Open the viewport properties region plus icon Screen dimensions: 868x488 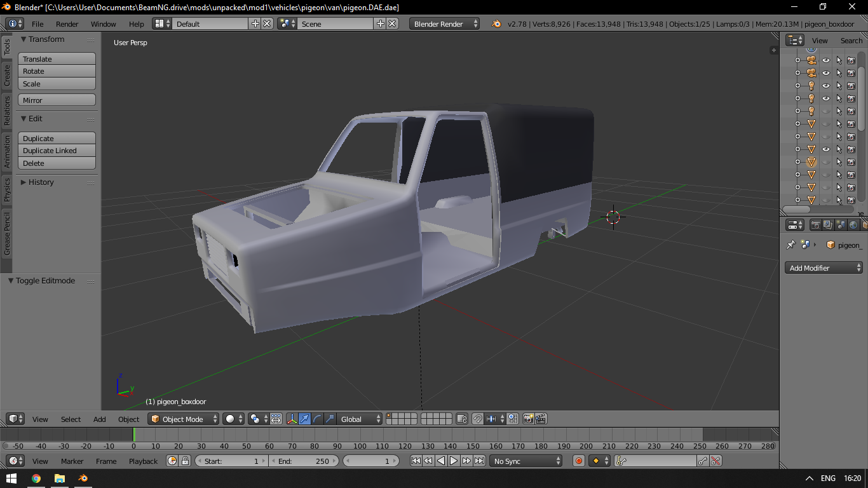(x=773, y=50)
